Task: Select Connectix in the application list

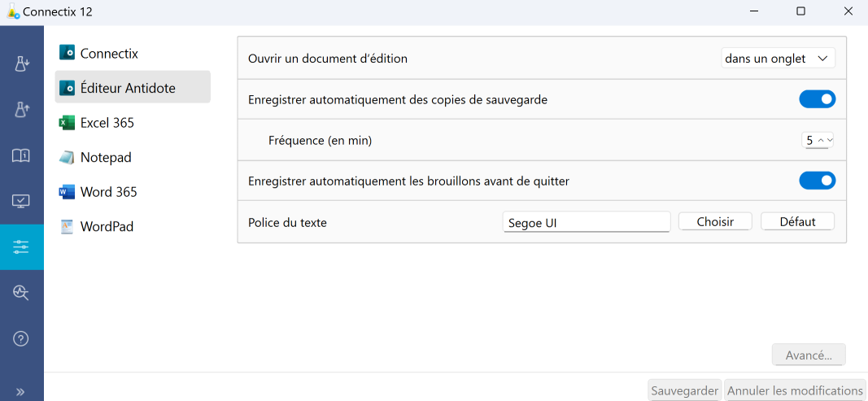Action: pos(109,54)
